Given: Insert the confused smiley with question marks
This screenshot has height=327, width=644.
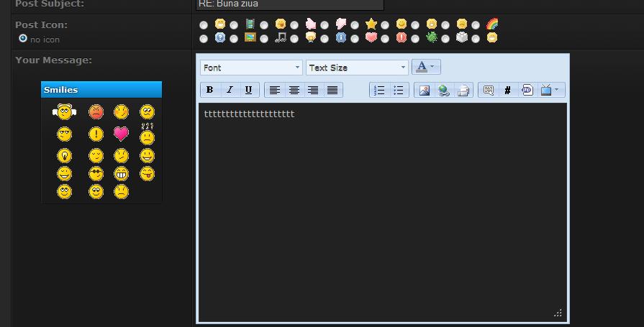Looking at the screenshot, I should [x=147, y=134].
